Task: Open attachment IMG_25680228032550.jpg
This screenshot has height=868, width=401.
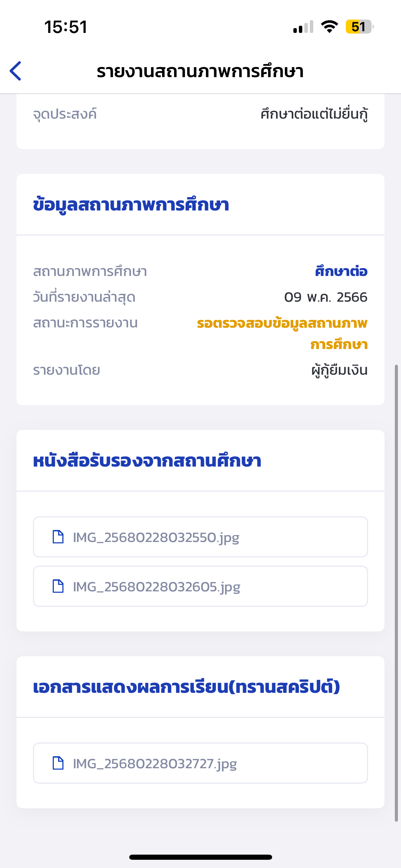Action: coord(200,537)
